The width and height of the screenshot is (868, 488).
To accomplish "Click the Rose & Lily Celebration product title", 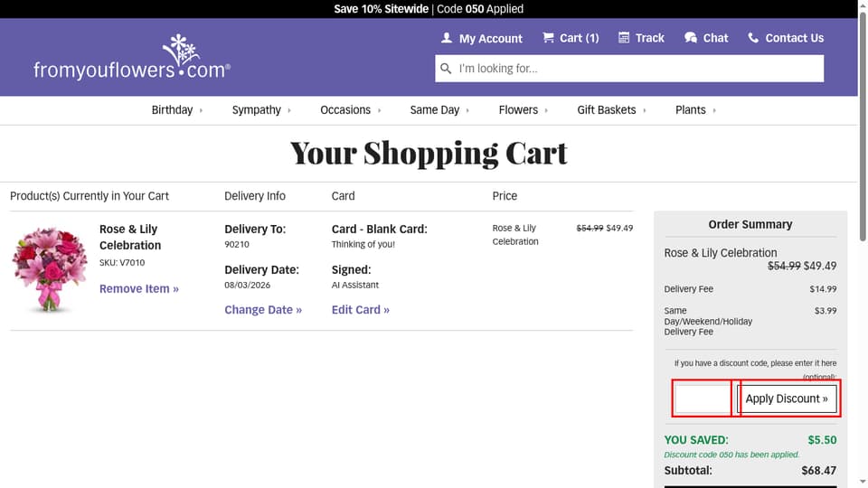I will tap(130, 238).
